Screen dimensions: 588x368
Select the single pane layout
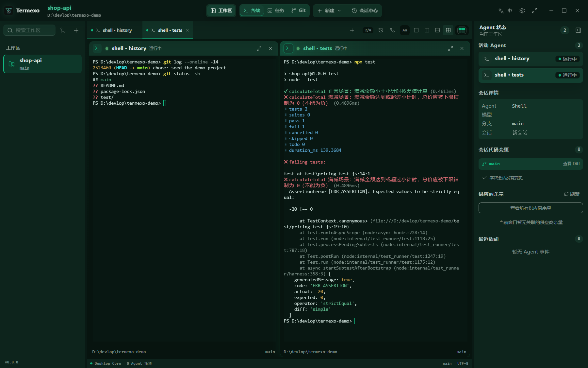(x=416, y=30)
